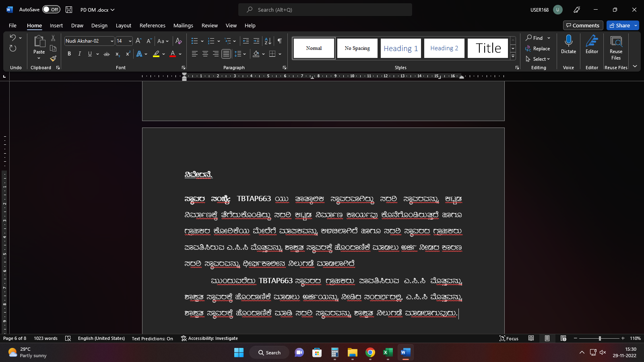644x362 pixels.
Task: Expand the Styles gallery
Action: (x=513, y=56)
